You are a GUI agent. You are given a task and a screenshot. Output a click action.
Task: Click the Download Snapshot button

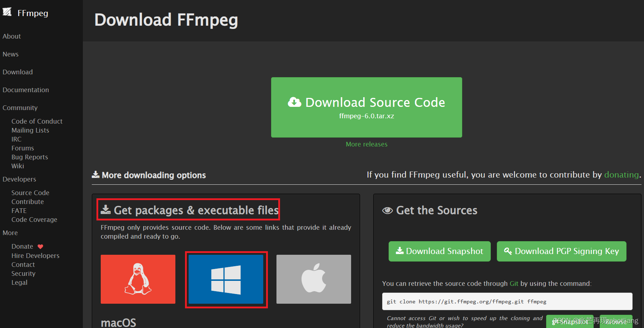click(x=439, y=251)
